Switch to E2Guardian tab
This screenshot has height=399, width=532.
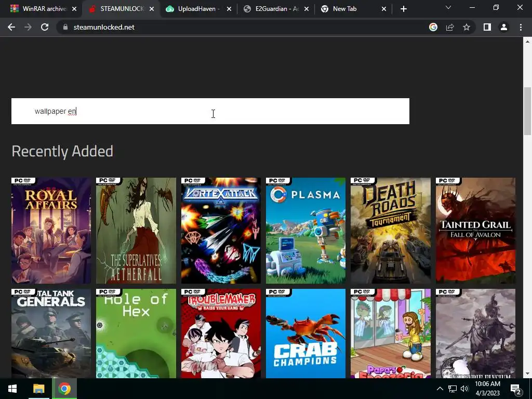pos(276,9)
